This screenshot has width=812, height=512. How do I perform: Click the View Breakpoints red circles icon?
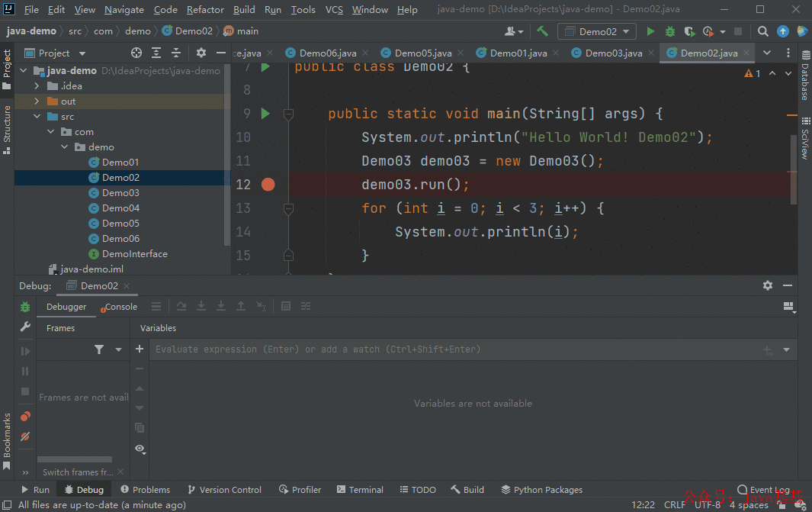[25, 417]
